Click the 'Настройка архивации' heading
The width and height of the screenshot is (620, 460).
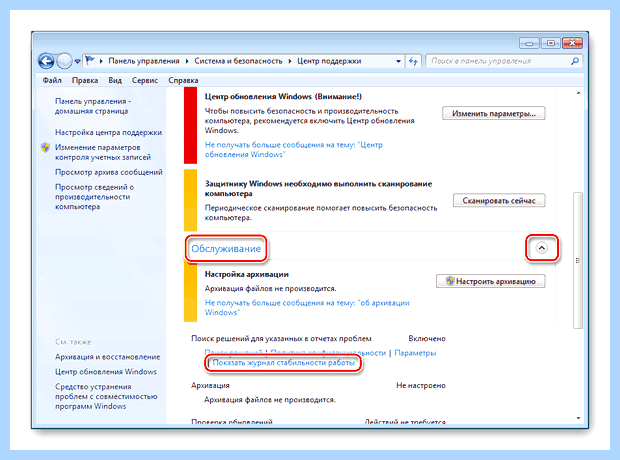(247, 274)
